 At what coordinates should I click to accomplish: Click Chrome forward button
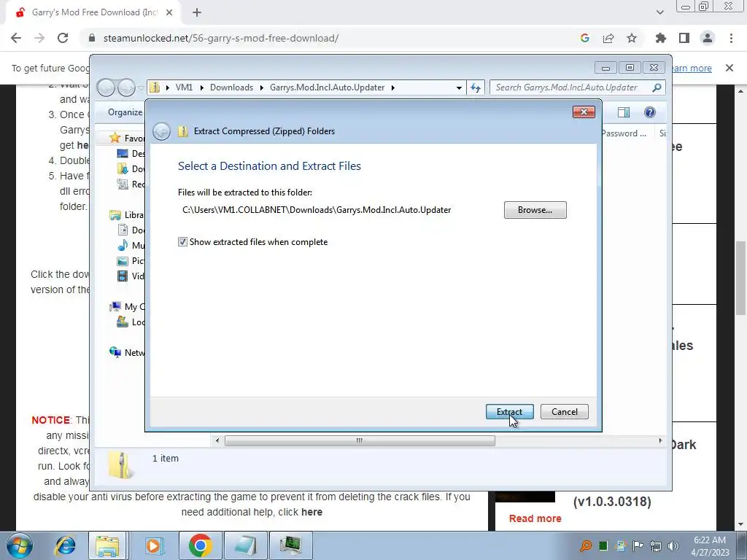click(39, 38)
